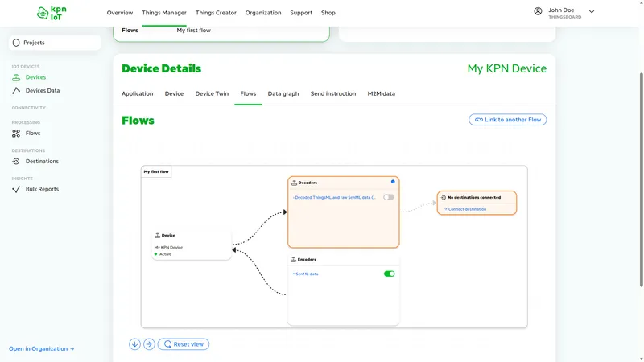
Task: Click the KPN IoT logo
Action: tap(52, 13)
